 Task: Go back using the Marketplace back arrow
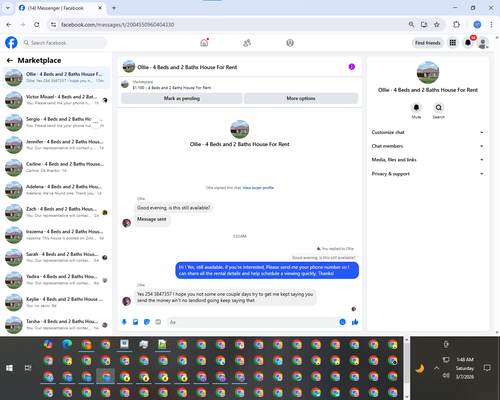point(10,60)
